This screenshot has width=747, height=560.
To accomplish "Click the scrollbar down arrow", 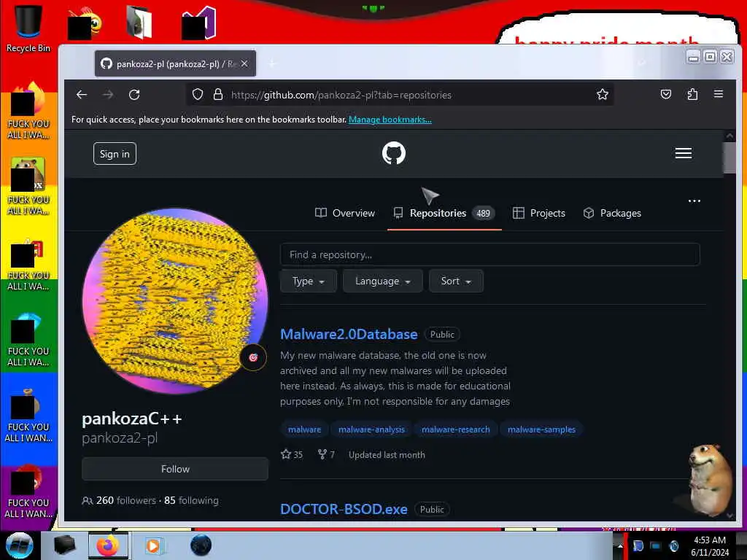I will (x=729, y=516).
